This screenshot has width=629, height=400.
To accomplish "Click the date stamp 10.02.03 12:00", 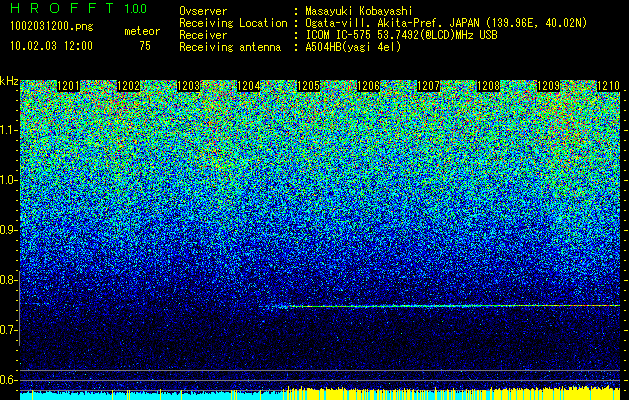I will tap(51, 46).
